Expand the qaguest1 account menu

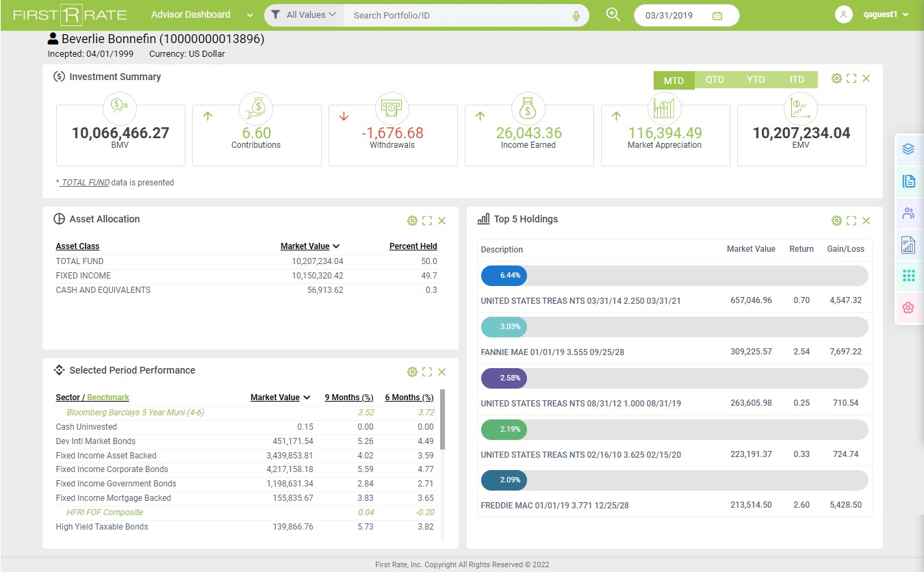pos(886,14)
